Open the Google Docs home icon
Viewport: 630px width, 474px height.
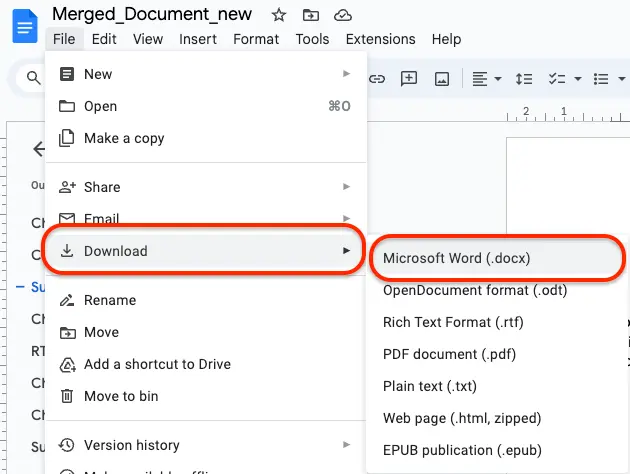25,27
